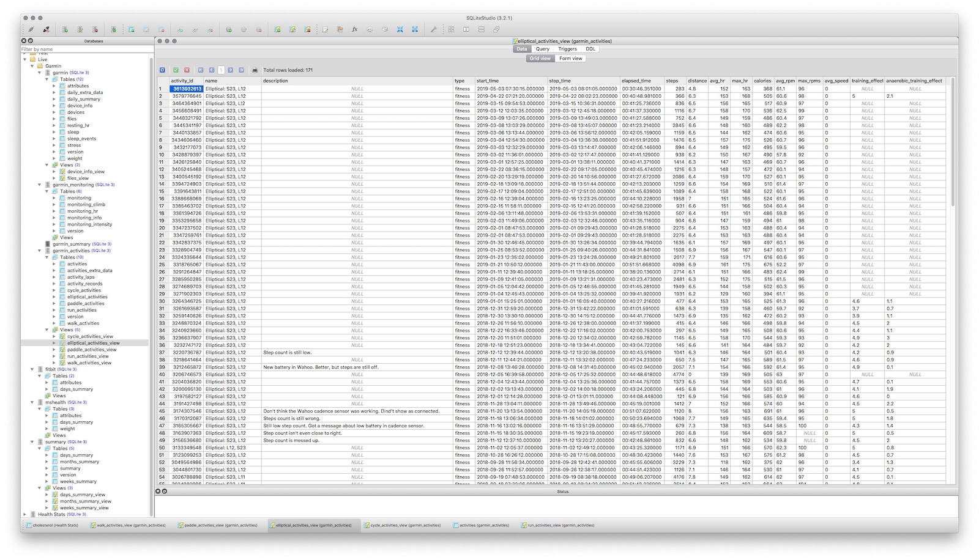Collapse the garmin_activities database node
The height and width of the screenshot is (560, 979).
pyautogui.click(x=40, y=251)
